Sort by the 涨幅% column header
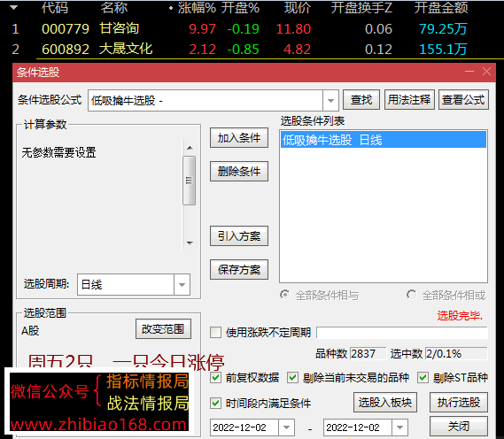 [197, 8]
